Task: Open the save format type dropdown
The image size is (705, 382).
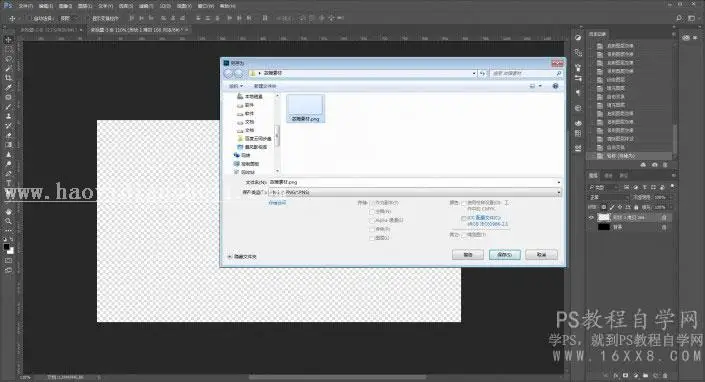Action: coord(414,192)
